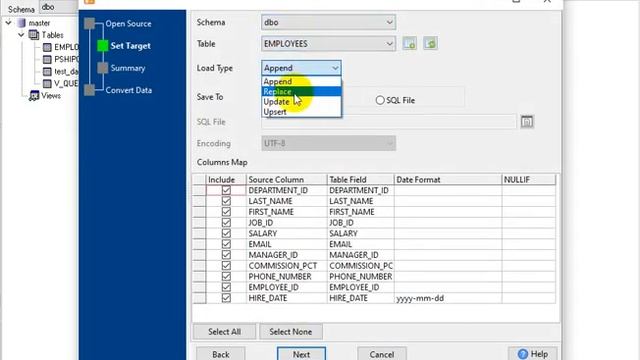
Task: Click the V_QUE table icon
Action: [x=47, y=84]
